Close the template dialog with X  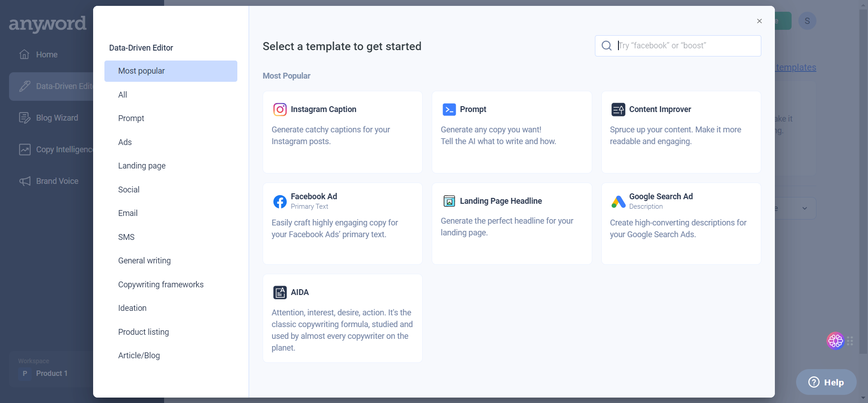[x=759, y=21]
